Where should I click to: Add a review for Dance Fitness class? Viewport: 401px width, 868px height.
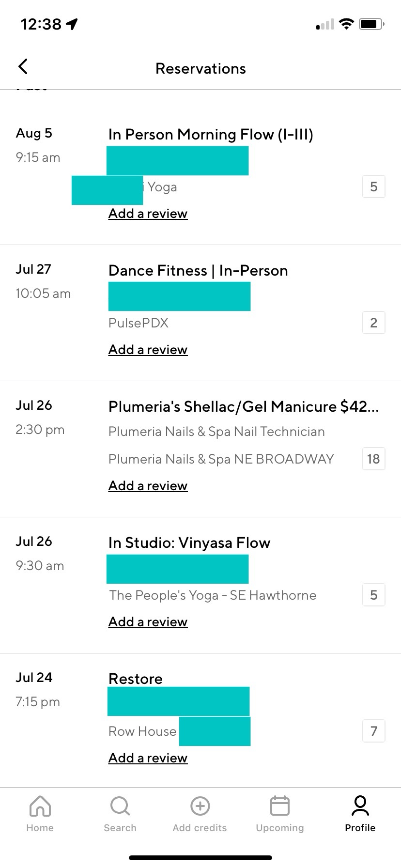point(148,350)
